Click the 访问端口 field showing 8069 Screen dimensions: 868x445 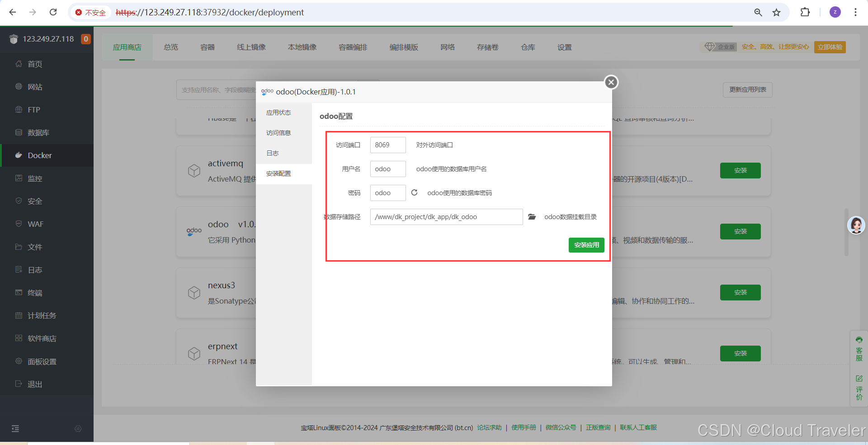point(388,145)
